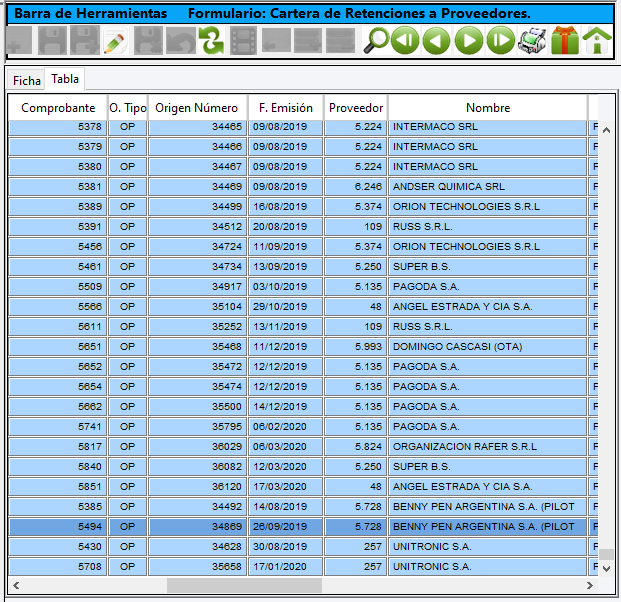Click the horizontal scrollbar right arrow
621x602 pixels.
[x=590, y=585]
